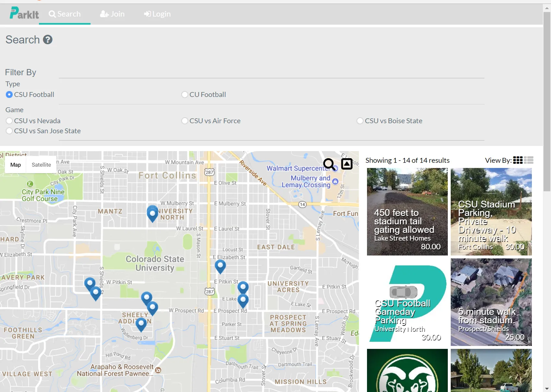This screenshot has width=551, height=392.
Task: Click the ParkIt logo
Action: [24, 13]
